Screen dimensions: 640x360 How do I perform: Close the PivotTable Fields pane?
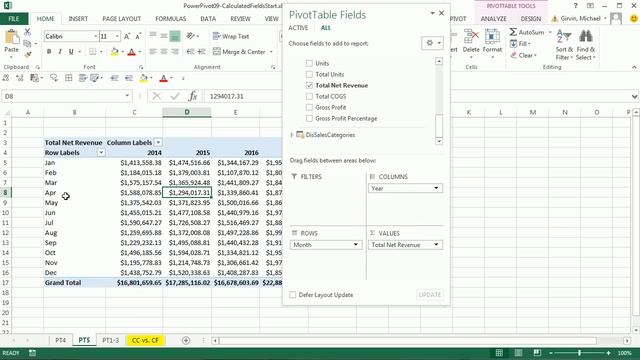point(441,13)
